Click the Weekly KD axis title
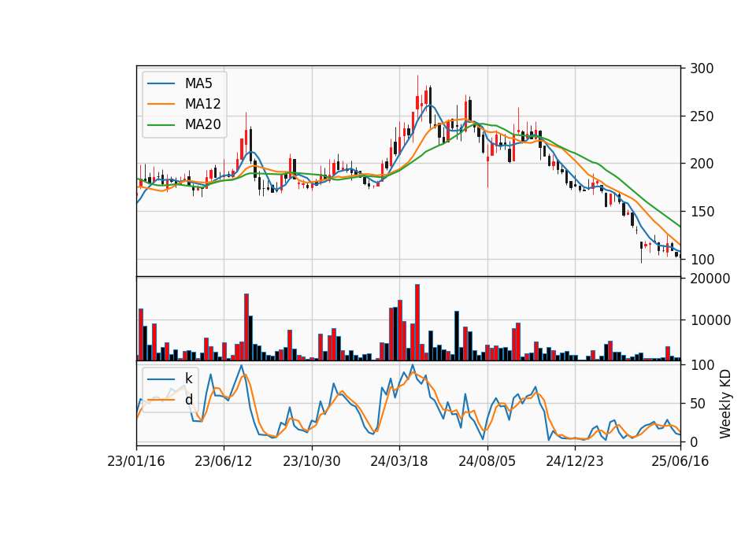 [725, 404]
